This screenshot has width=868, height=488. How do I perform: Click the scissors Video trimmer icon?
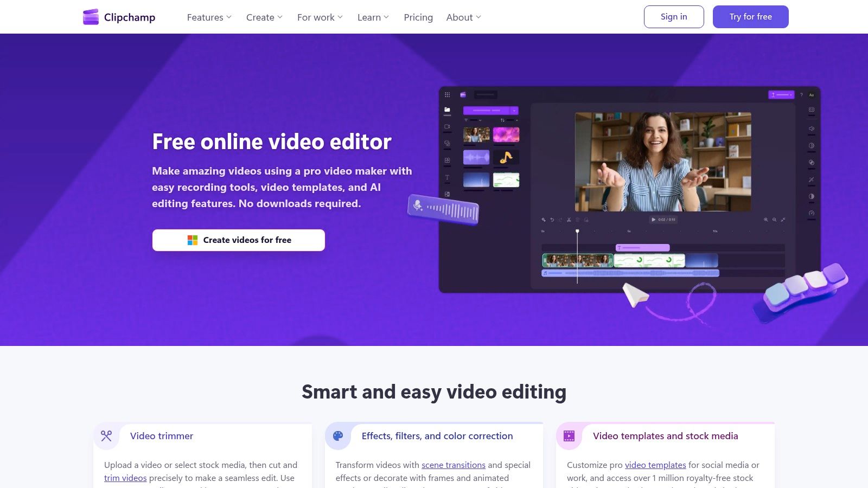(x=106, y=436)
